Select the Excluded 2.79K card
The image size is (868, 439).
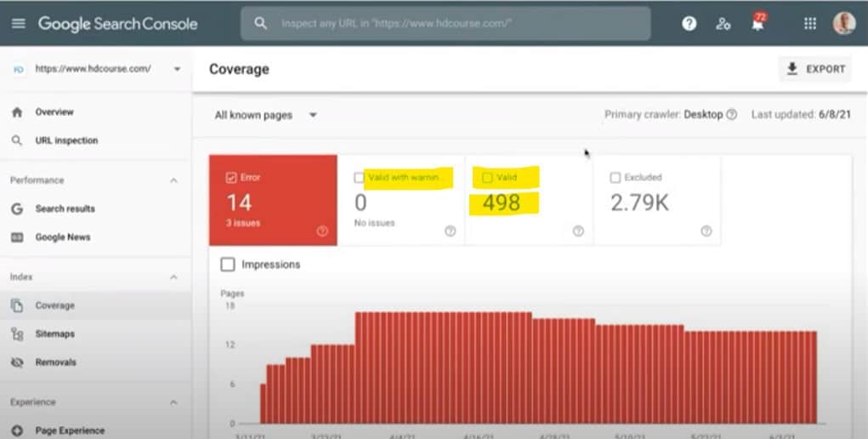click(x=657, y=200)
